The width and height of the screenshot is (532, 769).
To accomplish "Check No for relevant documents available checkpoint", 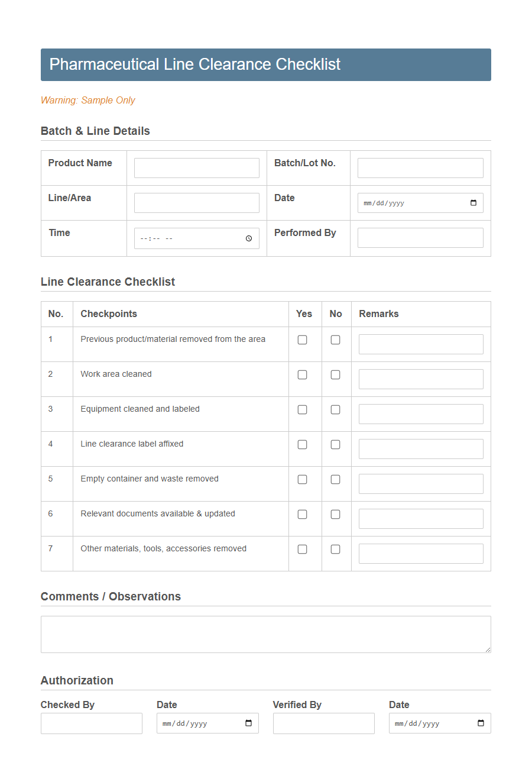I will (335, 514).
